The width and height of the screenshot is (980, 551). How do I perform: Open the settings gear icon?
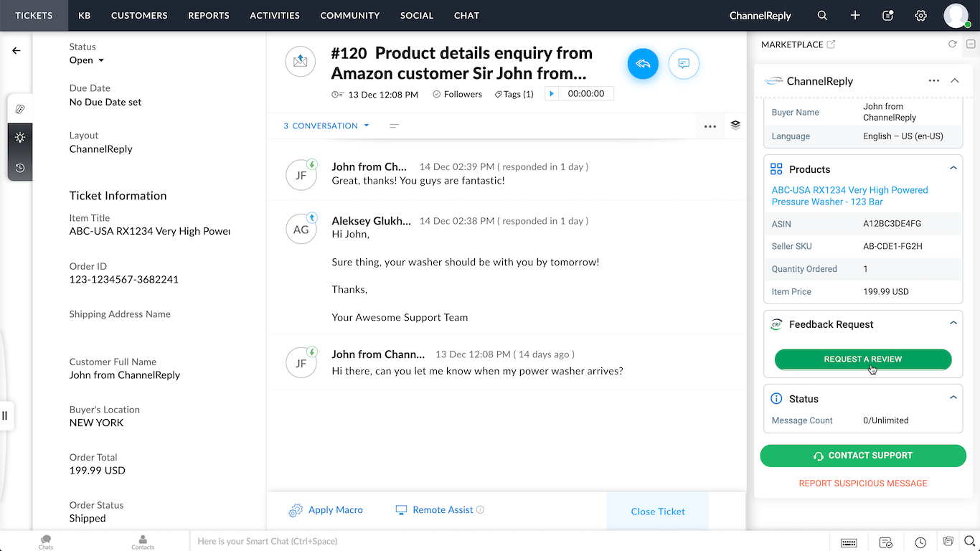(921, 15)
